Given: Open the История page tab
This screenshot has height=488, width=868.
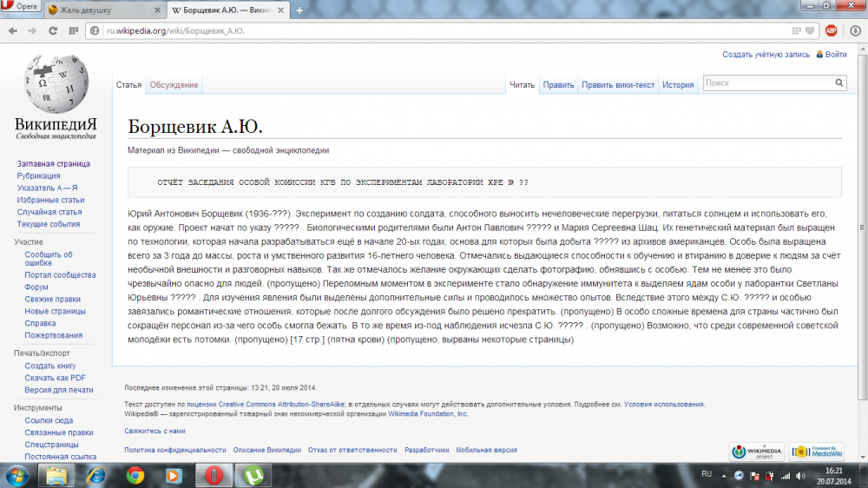Looking at the screenshot, I should (x=678, y=85).
